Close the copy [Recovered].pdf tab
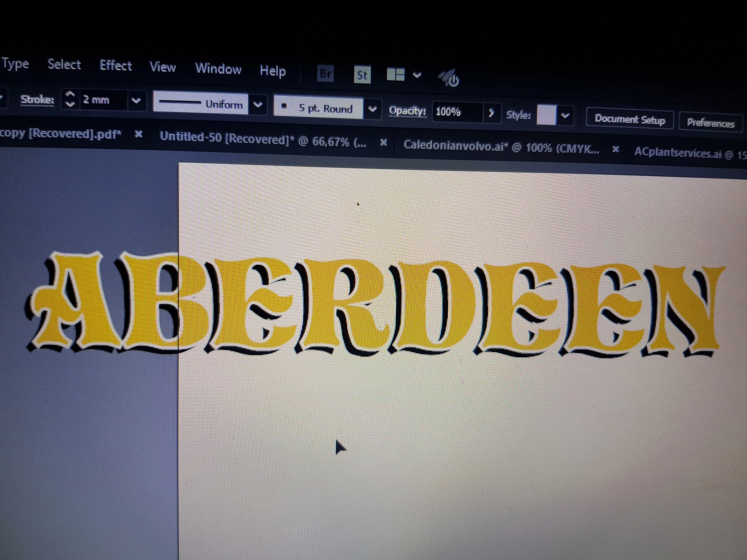 pos(138,134)
